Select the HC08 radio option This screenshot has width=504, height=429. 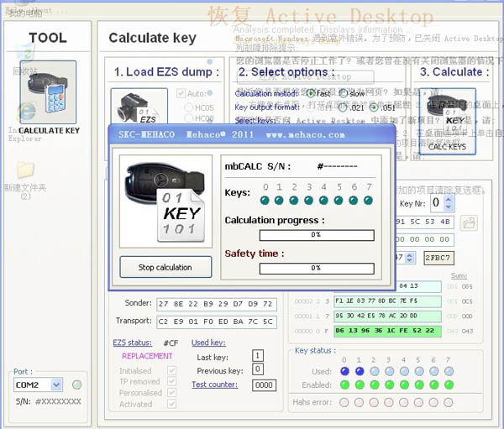[188, 118]
